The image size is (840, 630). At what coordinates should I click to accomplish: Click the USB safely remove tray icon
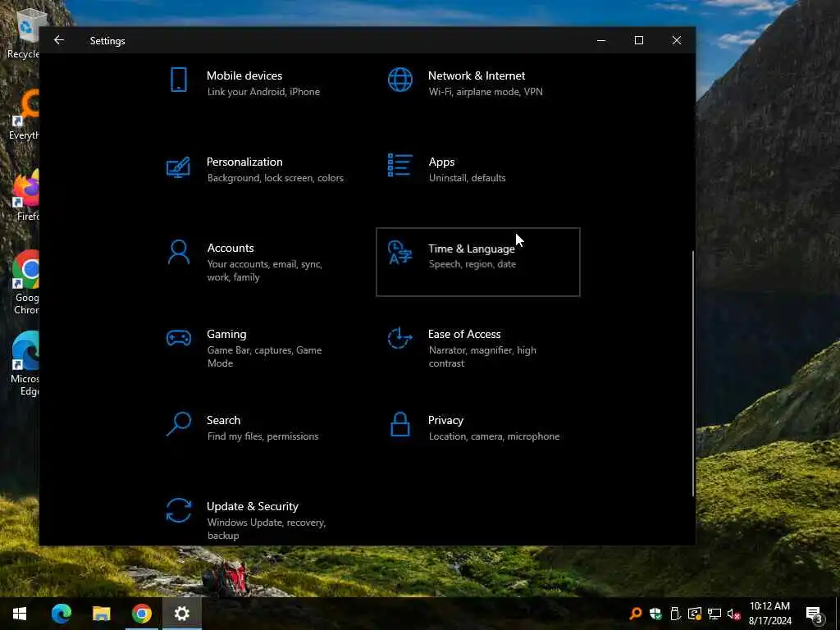(x=675, y=614)
